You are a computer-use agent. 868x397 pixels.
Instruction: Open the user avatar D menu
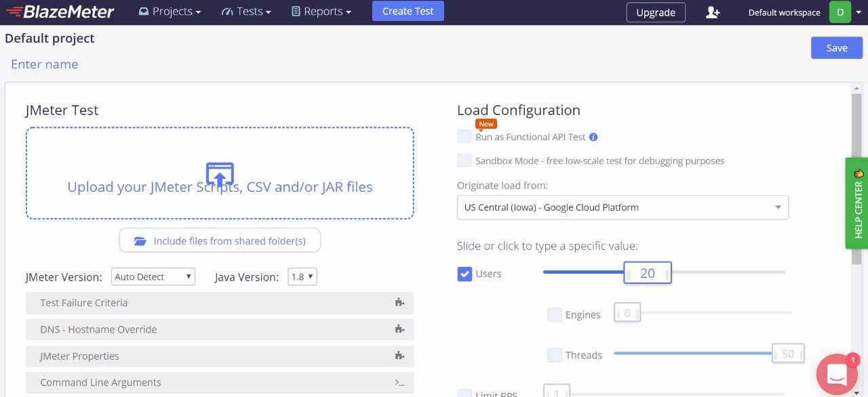click(840, 12)
